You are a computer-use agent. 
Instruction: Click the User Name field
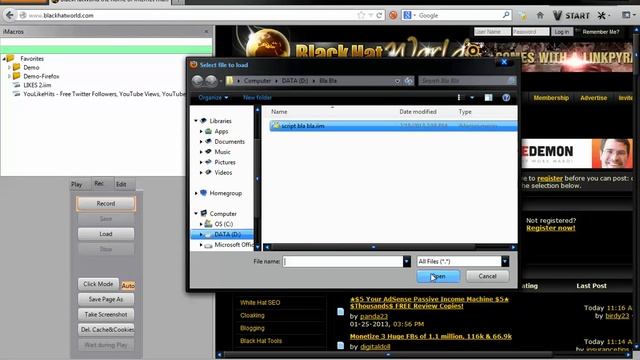492,32
